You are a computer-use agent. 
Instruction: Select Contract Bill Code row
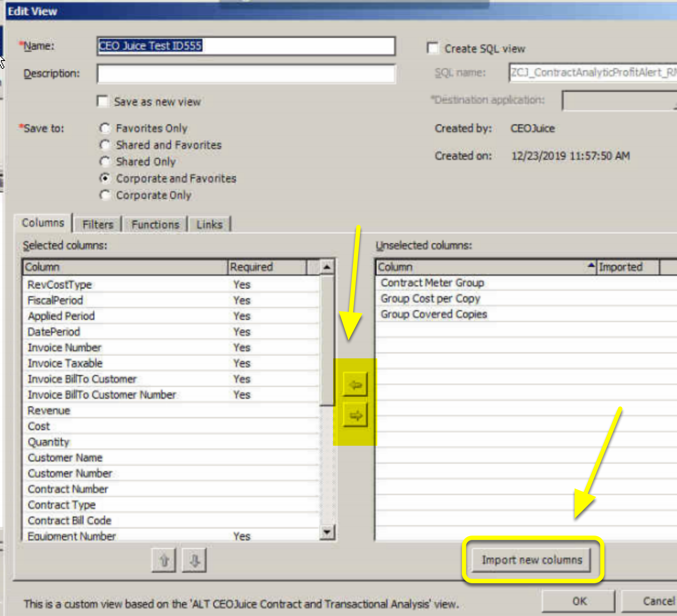171,520
